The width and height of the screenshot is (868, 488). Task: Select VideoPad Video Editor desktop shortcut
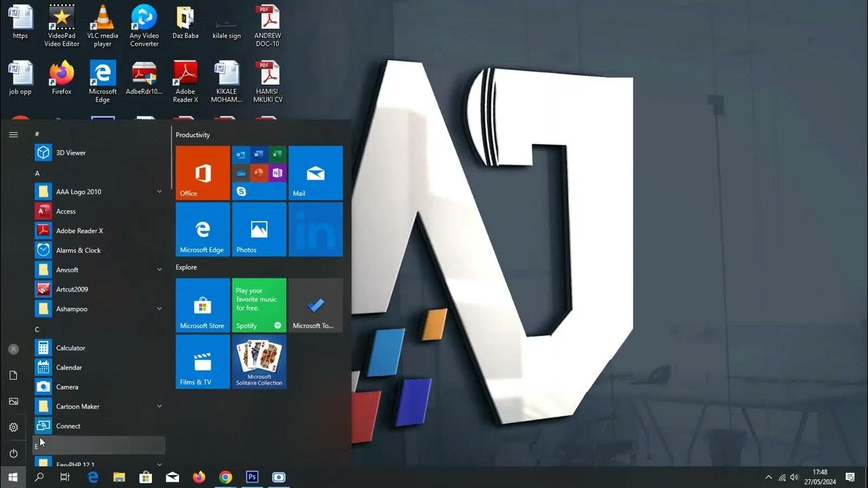62,26
